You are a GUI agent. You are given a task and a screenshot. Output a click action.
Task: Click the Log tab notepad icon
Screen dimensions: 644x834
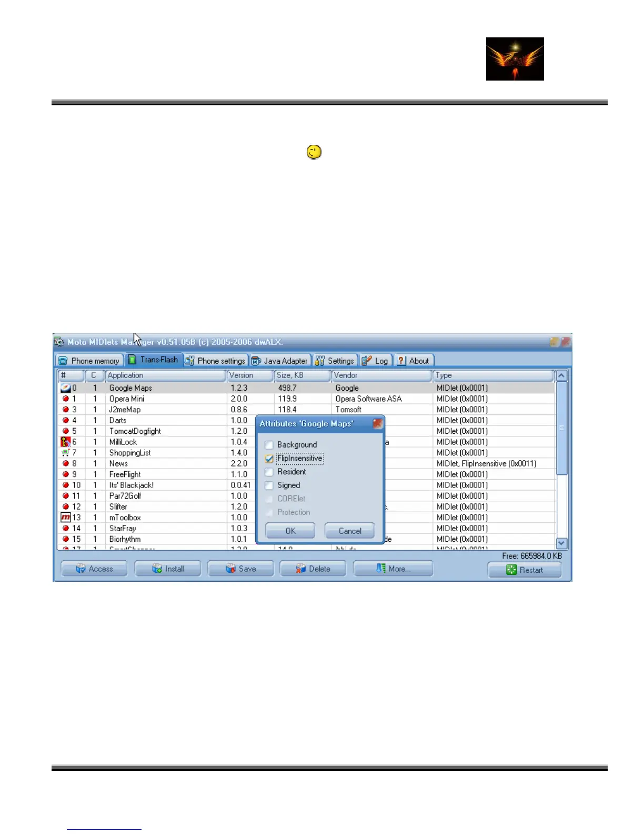(x=367, y=361)
